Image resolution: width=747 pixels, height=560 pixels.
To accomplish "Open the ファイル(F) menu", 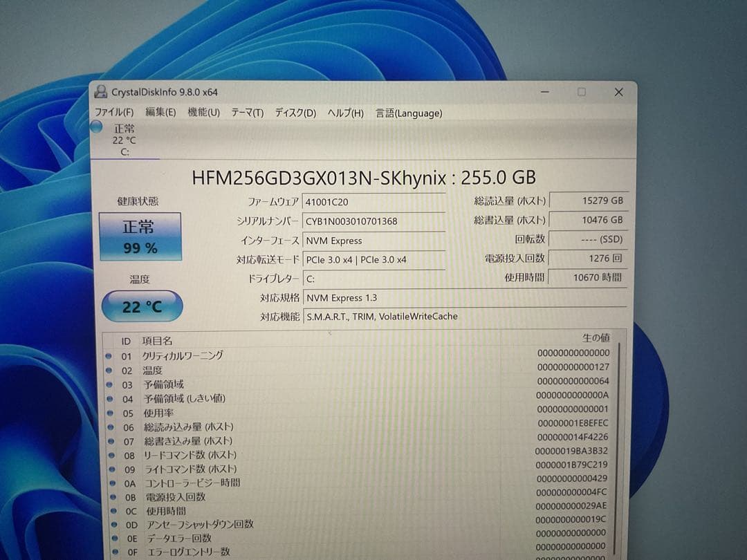I will click(x=114, y=112).
